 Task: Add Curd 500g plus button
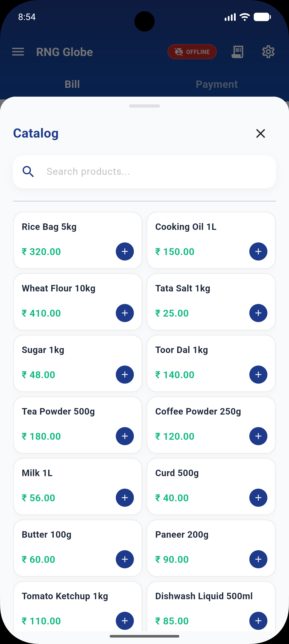pos(258,497)
